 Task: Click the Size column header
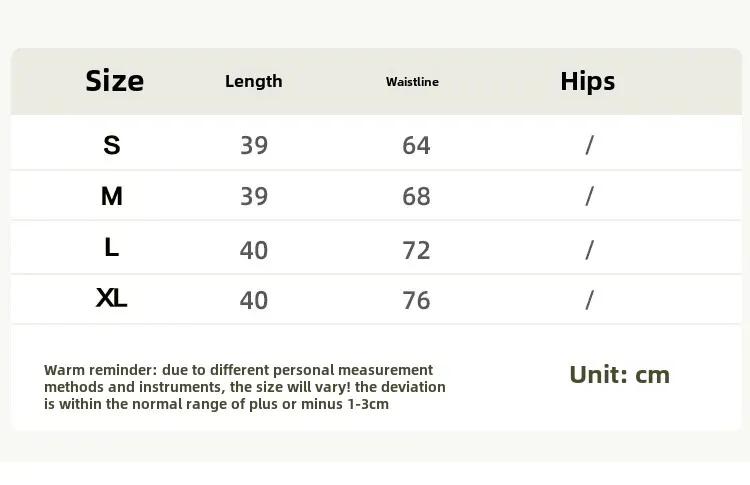[x=114, y=81]
